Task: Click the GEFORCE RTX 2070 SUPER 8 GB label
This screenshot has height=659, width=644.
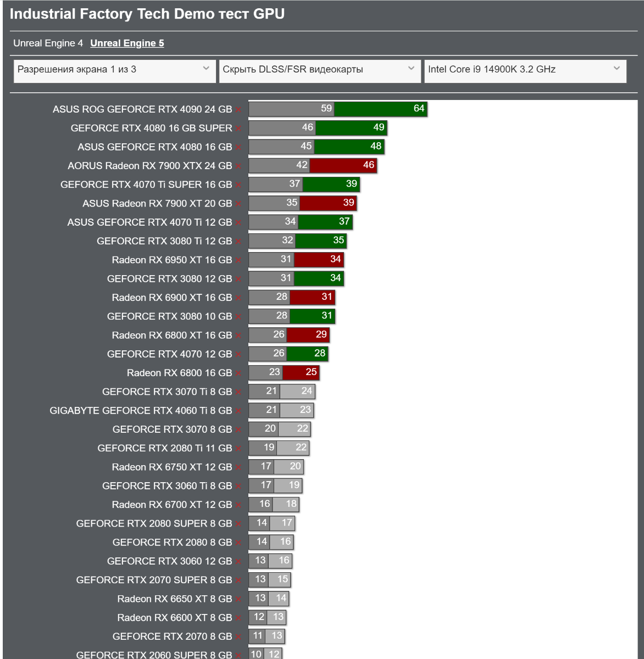Action: pos(154,580)
